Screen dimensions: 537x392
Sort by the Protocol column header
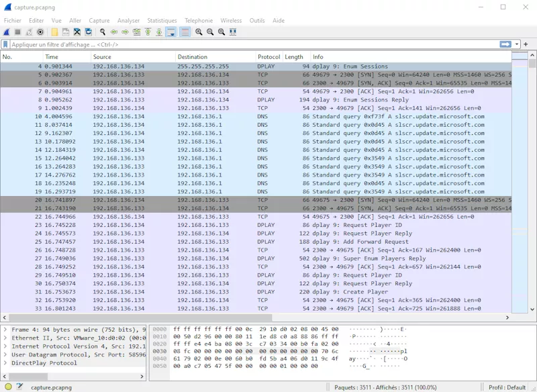tap(269, 57)
